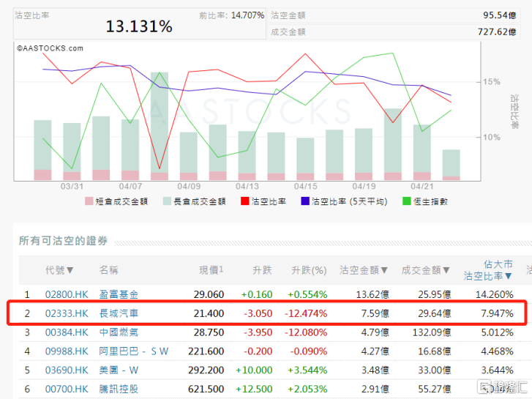532x399 pixels.
Task: Click the 現價 column header
Action: [x=211, y=270]
